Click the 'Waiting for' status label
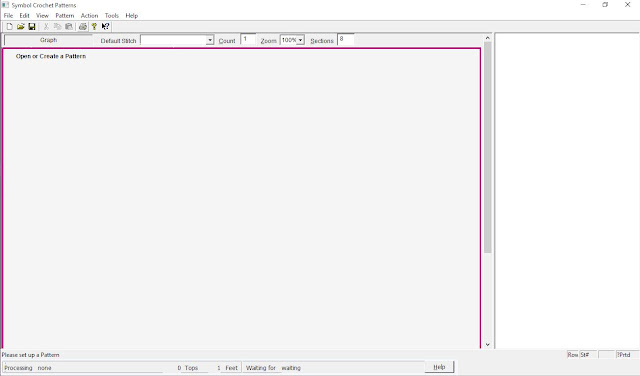Viewport: 640px width, 376px height. 260,368
